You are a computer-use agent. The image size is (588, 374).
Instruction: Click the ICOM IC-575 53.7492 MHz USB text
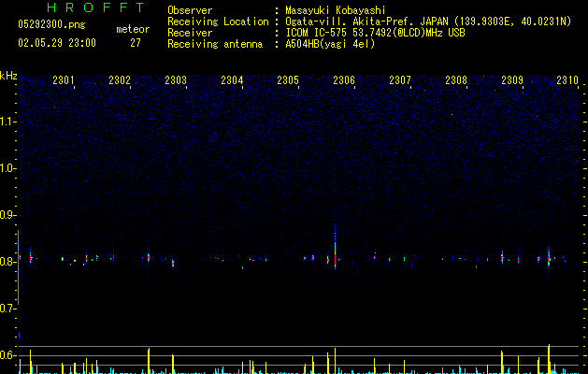pyautogui.click(x=375, y=33)
